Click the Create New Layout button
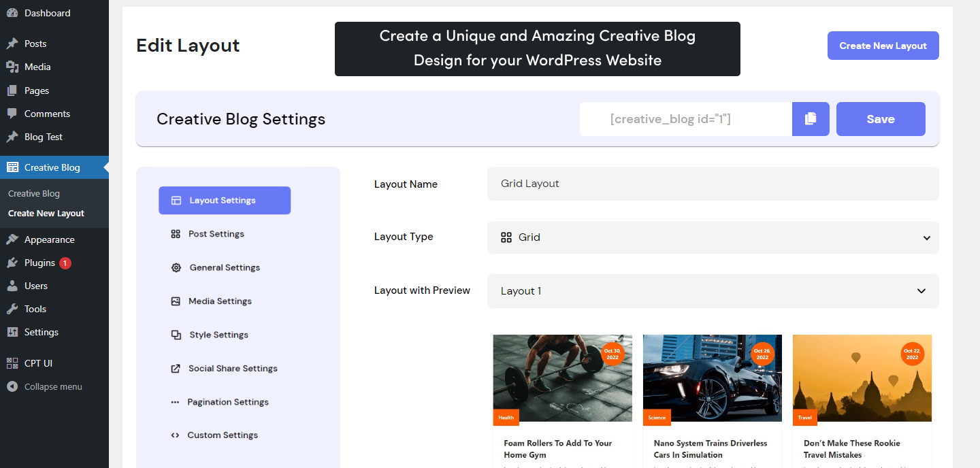 coord(883,45)
